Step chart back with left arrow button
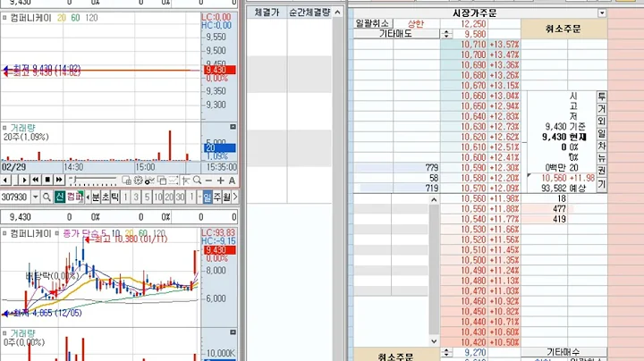This screenshot has height=361, width=644. (5, 180)
